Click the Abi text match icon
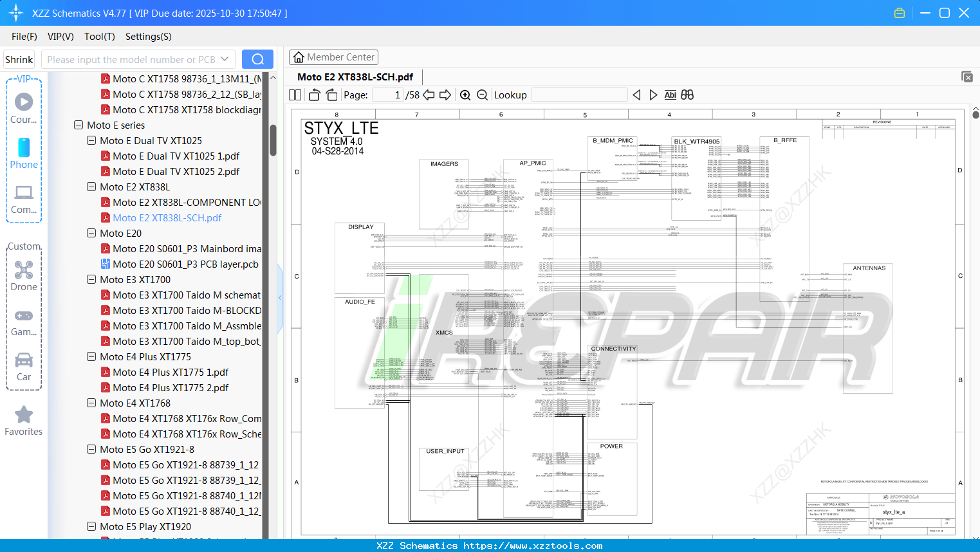The width and height of the screenshot is (980, 552). 670,95
